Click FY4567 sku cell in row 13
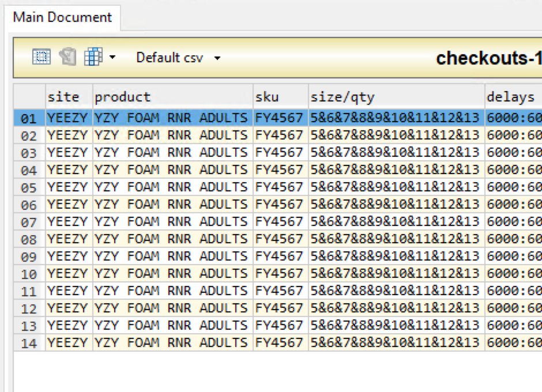Screen dimensions: 542x392 [281, 325]
